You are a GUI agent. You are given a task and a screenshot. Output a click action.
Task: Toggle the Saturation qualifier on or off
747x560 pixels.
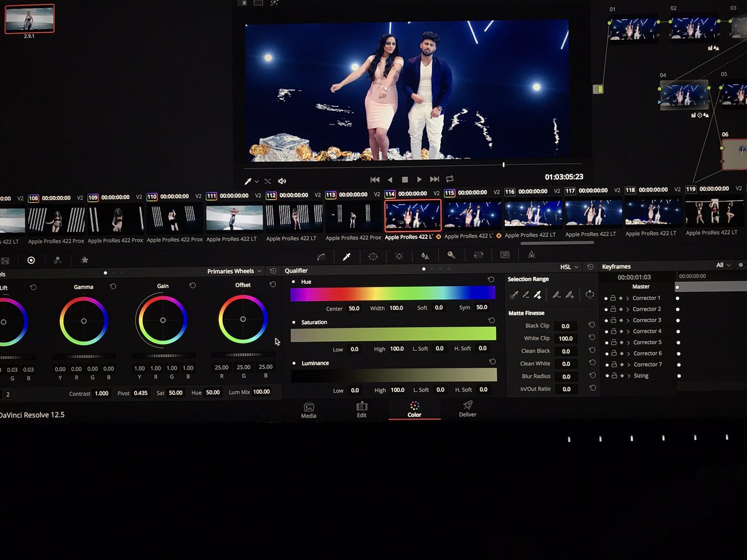294,322
